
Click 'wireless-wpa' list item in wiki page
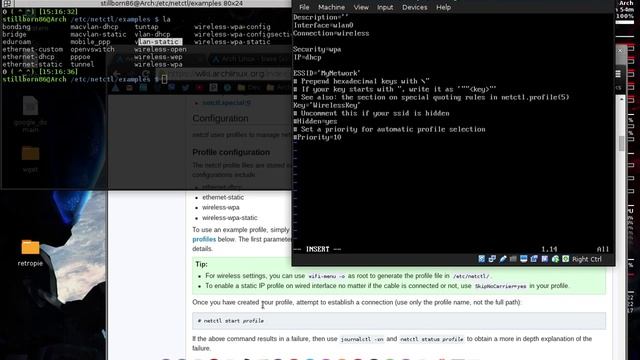(221, 207)
